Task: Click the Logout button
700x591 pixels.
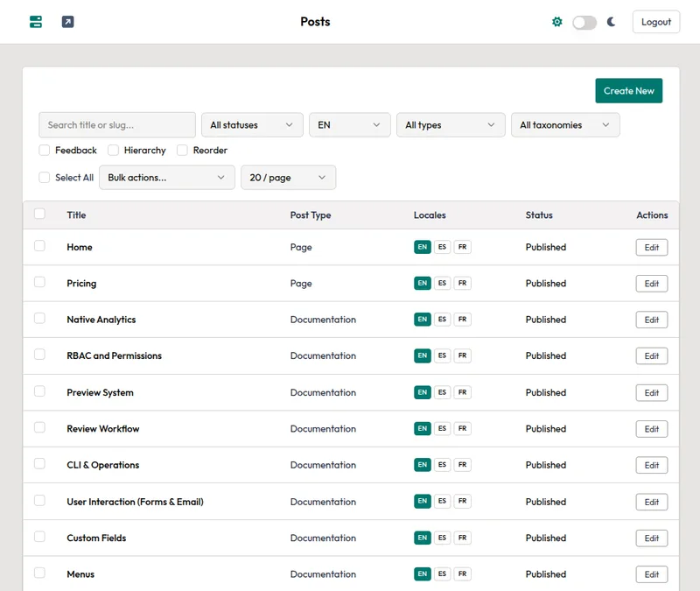Action: [655, 21]
